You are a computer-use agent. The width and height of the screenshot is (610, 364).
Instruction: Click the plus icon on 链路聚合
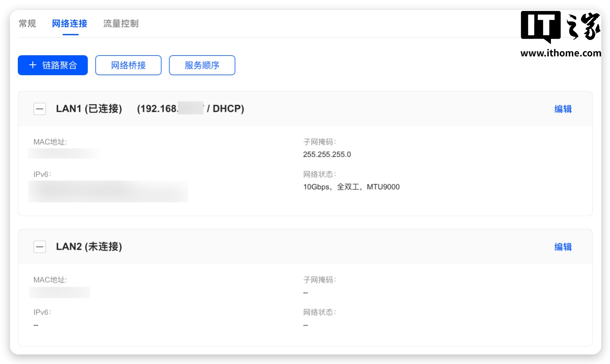pyautogui.click(x=33, y=65)
